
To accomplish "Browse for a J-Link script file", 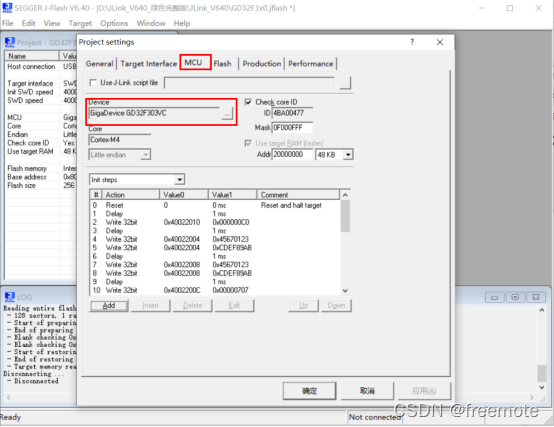I will [345, 83].
